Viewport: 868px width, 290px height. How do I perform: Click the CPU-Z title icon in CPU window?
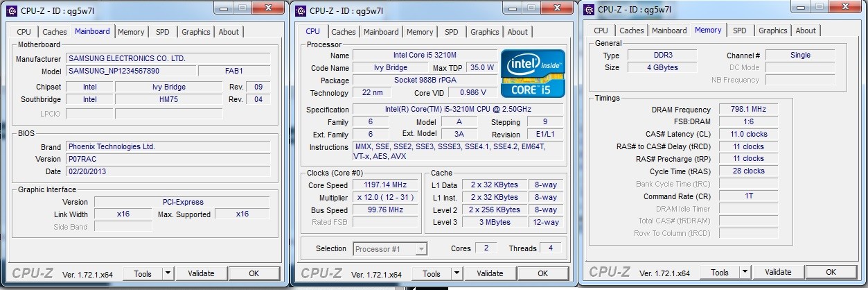click(x=300, y=10)
